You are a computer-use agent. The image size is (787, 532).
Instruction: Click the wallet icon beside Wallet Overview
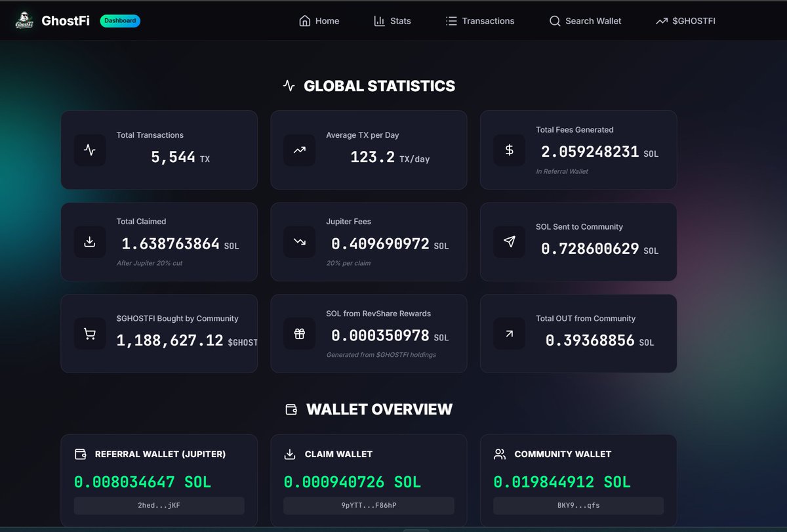(x=291, y=409)
